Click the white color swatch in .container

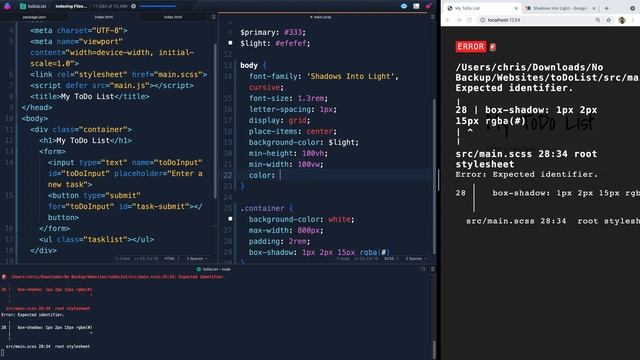(230, 219)
